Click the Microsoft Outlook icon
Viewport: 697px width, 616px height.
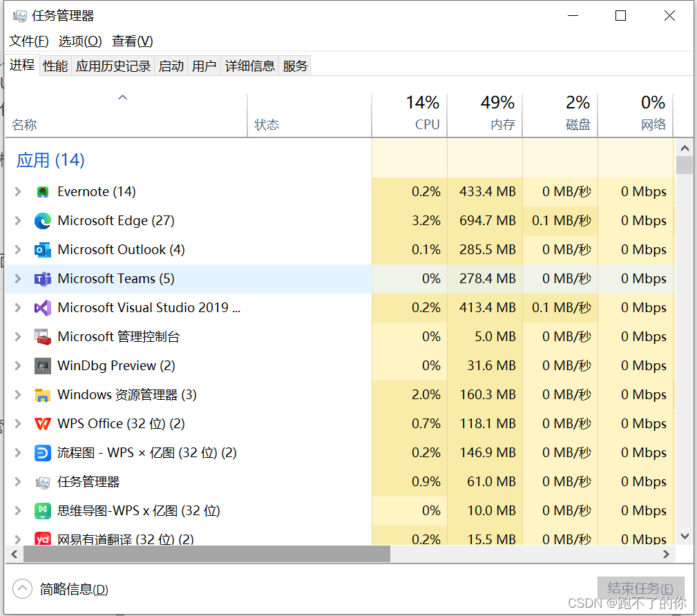pos(43,250)
